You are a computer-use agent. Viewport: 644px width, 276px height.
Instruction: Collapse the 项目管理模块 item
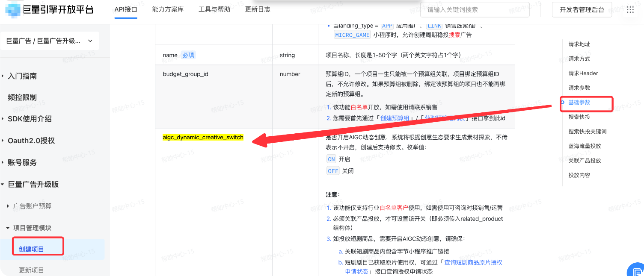coord(32,228)
